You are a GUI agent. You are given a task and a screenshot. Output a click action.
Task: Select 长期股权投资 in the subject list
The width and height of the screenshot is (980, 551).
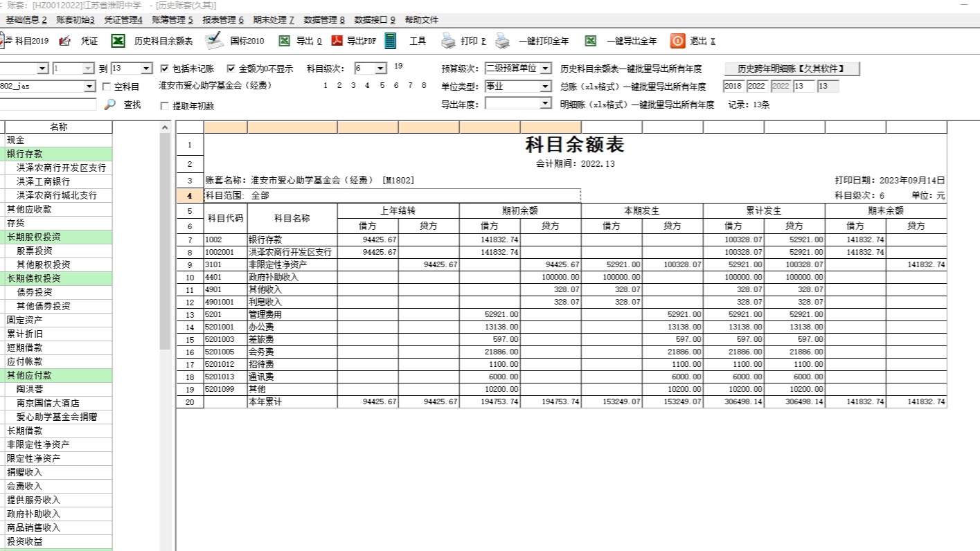coord(59,237)
